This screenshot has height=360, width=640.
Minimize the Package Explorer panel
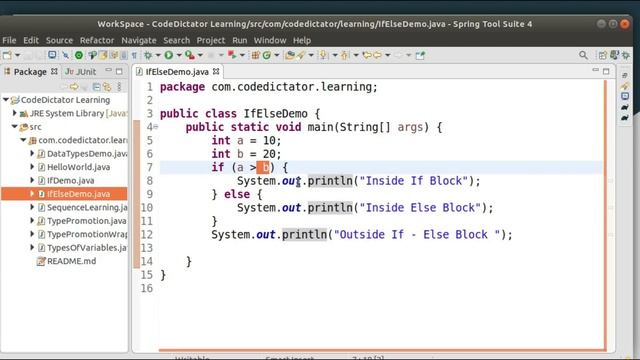tap(108, 71)
